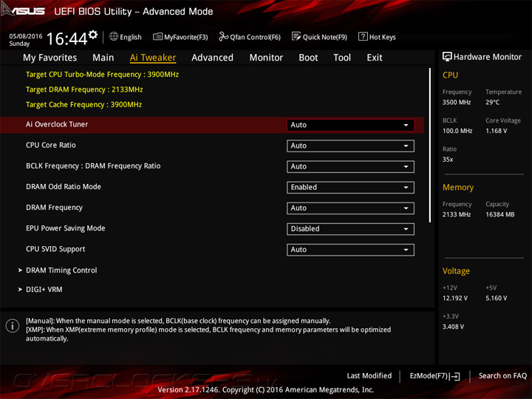Screen dimensions: 532x399
Task: Click the EzMode exit arrow icon
Action: pyautogui.click(x=454, y=376)
